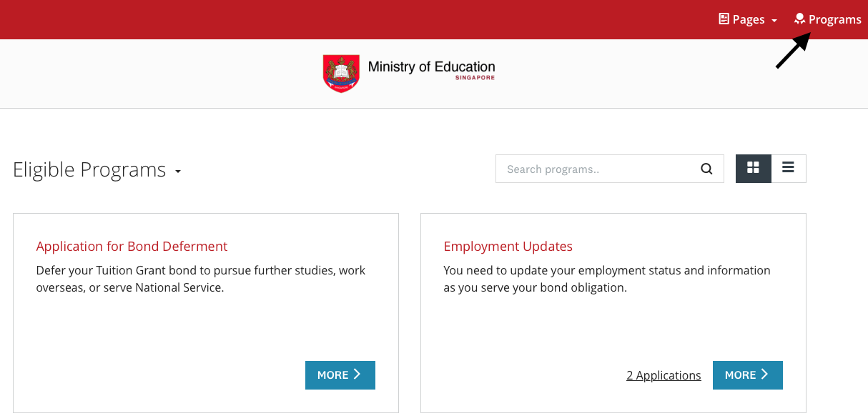868x416 pixels.
Task: Switch to grid view layout
Action: tap(753, 168)
